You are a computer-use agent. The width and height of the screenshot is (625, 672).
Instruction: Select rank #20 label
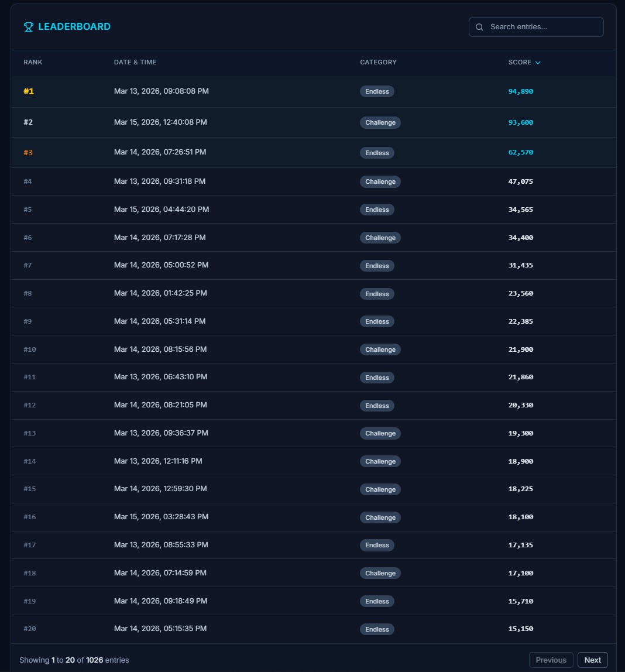tap(30, 629)
